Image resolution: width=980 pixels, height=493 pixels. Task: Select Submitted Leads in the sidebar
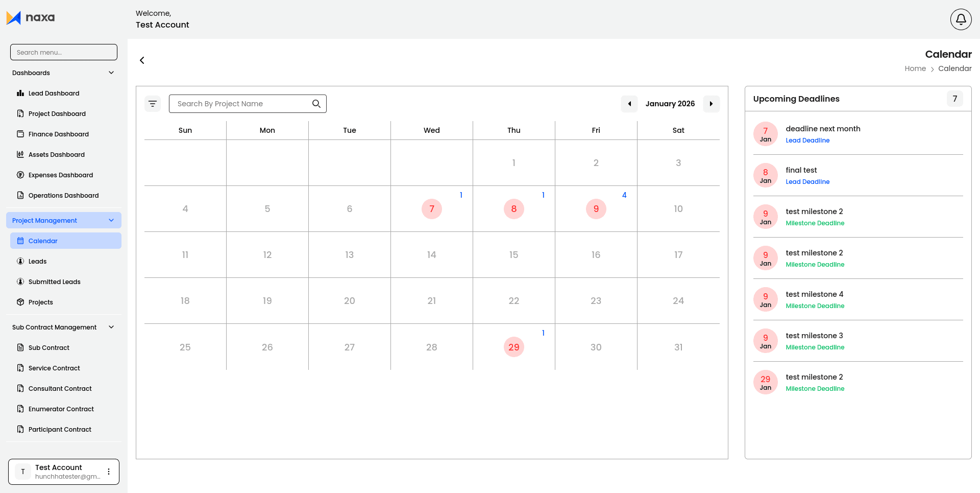tap(54, 281)
